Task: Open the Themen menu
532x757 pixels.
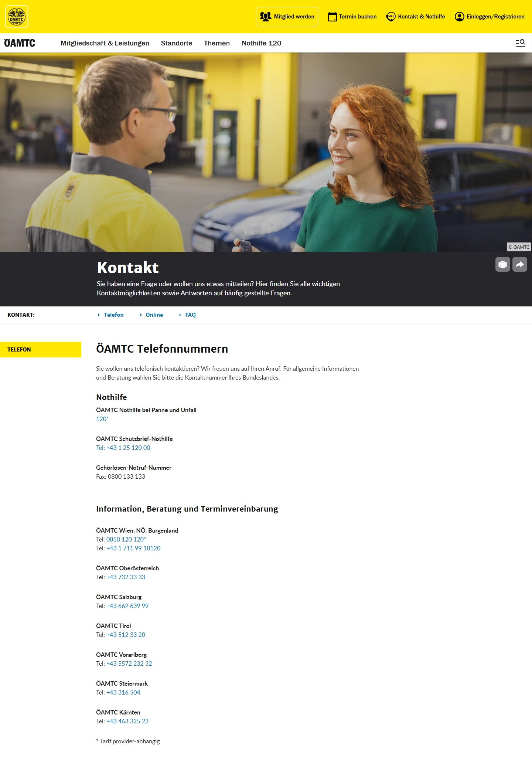Action: pyautogui.click(x=217, y=43)
